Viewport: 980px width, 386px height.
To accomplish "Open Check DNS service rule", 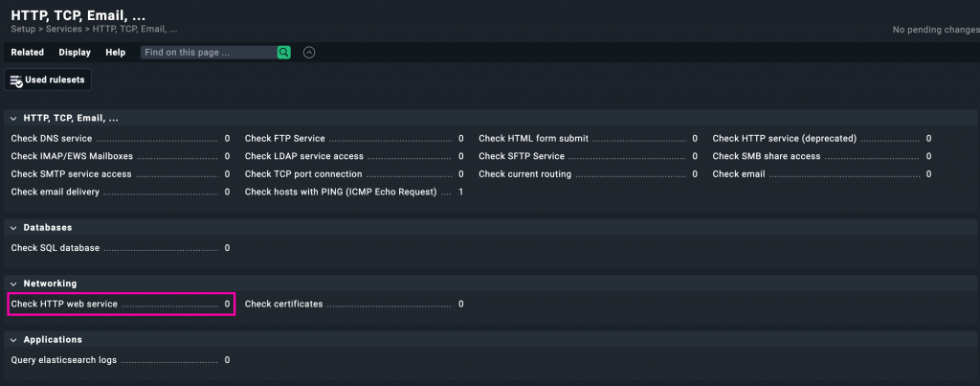I will 52,139.
